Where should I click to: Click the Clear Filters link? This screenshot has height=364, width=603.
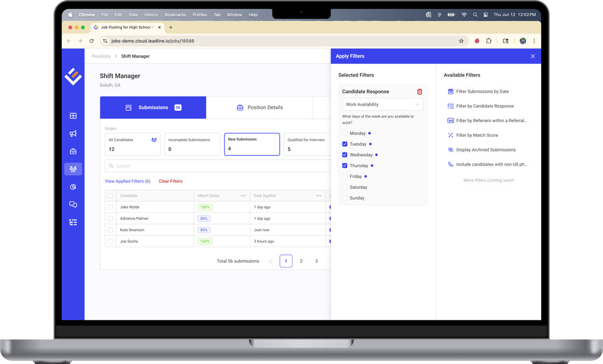[170, 181]
